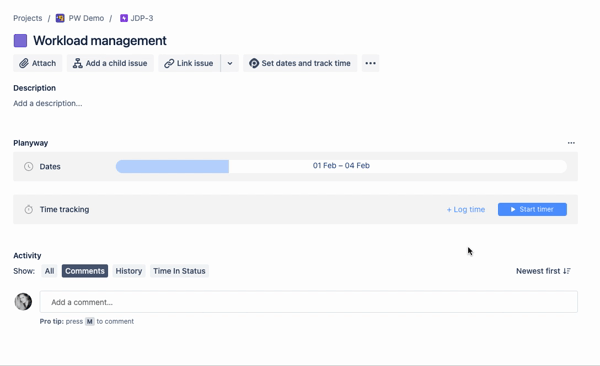Click the PW Demo project icon

click(60, 18)
